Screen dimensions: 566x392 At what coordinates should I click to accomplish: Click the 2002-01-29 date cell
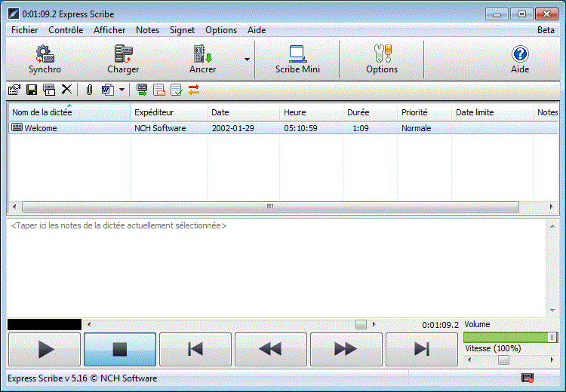pos(233,128)
